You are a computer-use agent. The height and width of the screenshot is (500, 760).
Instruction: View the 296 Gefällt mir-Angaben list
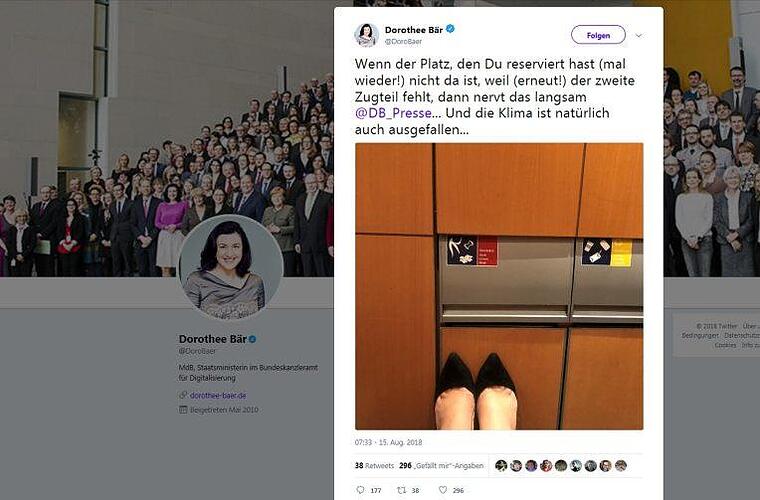point(441,466)
